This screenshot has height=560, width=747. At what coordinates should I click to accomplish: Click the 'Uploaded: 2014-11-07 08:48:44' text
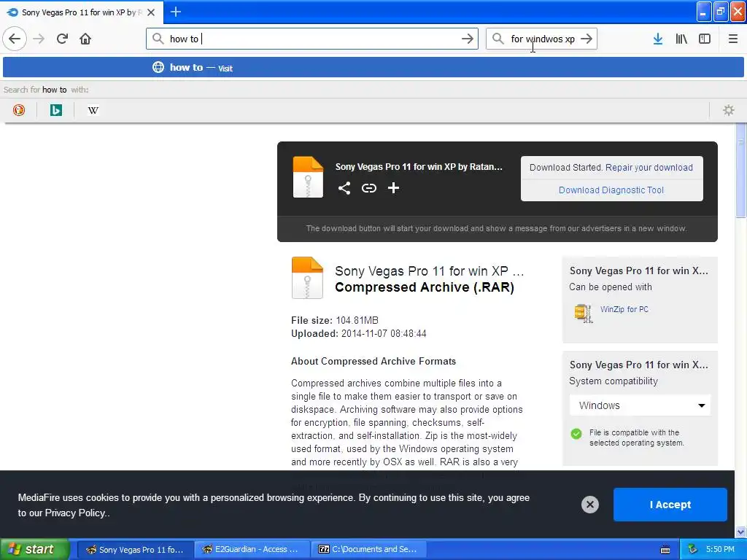click(358, 334)
